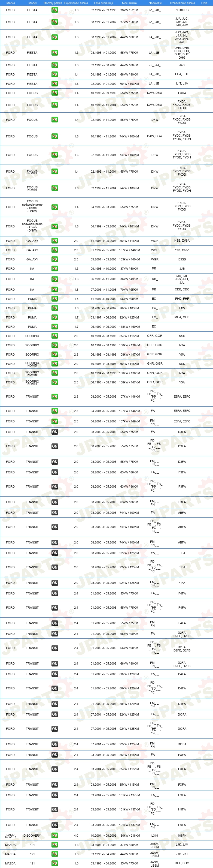The height and width of the screenshot is (868, 213).
Task: Select the production years 10.2004 -> 09.2009
Action: (103, 836)
